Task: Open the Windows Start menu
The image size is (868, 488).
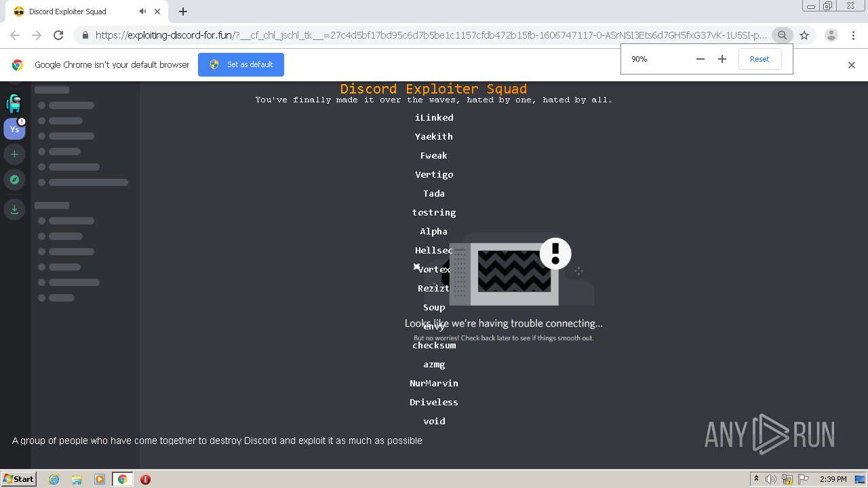Action: tap(19, 479)
